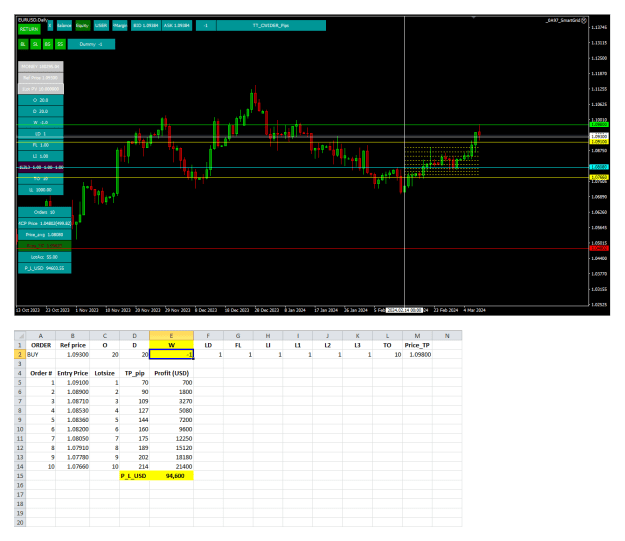The width and height of the screenshot is (625, 541).
Task: Click the W -1.0 parameter button
Action: tap(41, 122)
